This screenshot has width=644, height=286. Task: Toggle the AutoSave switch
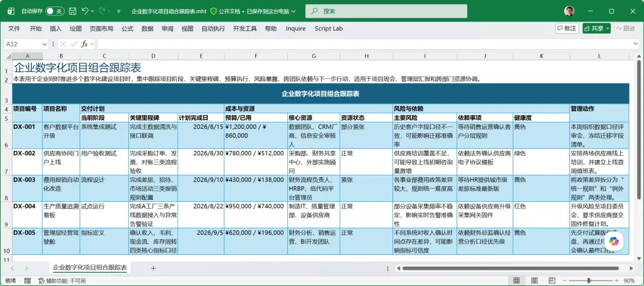pos(55,11)
